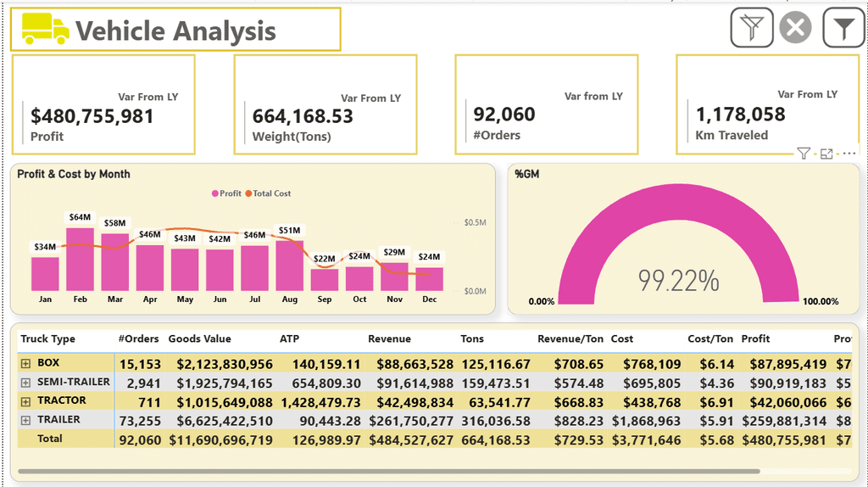Image resolution: width=868 pixels, height=487 pixels.
Task: Toggle the Total Cost legend item
Action: point(268,193)
